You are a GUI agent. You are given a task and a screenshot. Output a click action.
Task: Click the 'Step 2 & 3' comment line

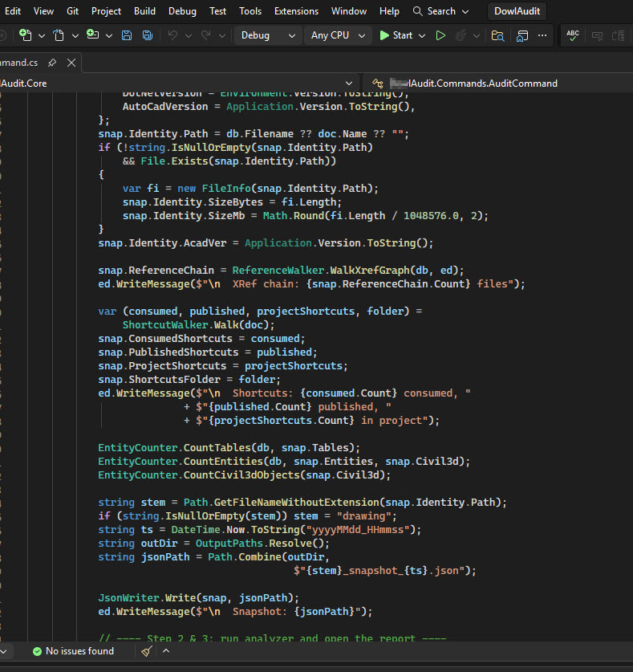[x=273, y=638]
